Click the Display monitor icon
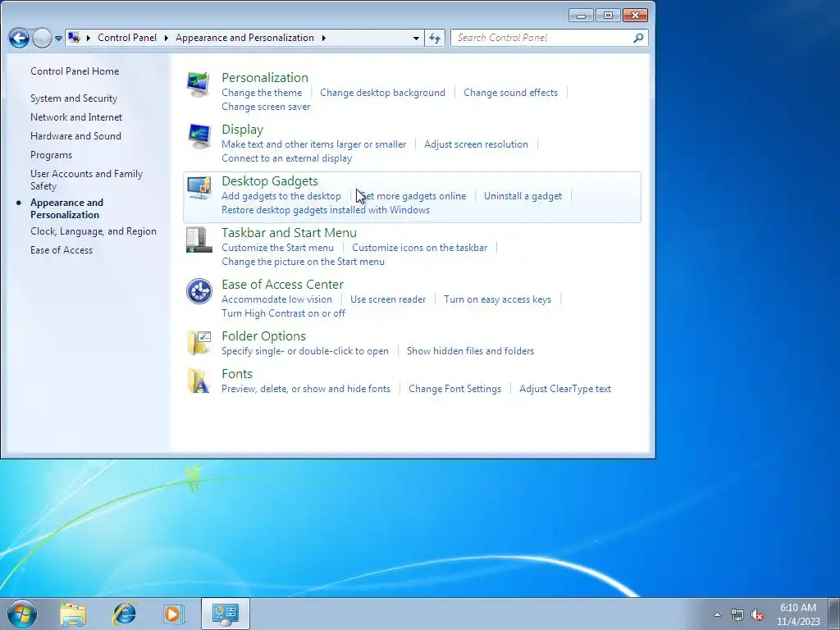Screen dimensions: 840x630 point(199,136)
